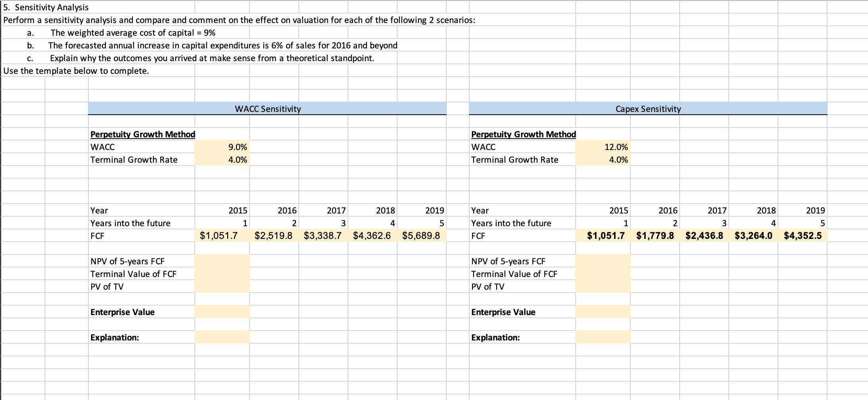Click the Terminal Growth Rate 4.0% cell under WACC Sensitivity
Image resolution: width=868 pixels, height=400 pixels.
(221, 160)
